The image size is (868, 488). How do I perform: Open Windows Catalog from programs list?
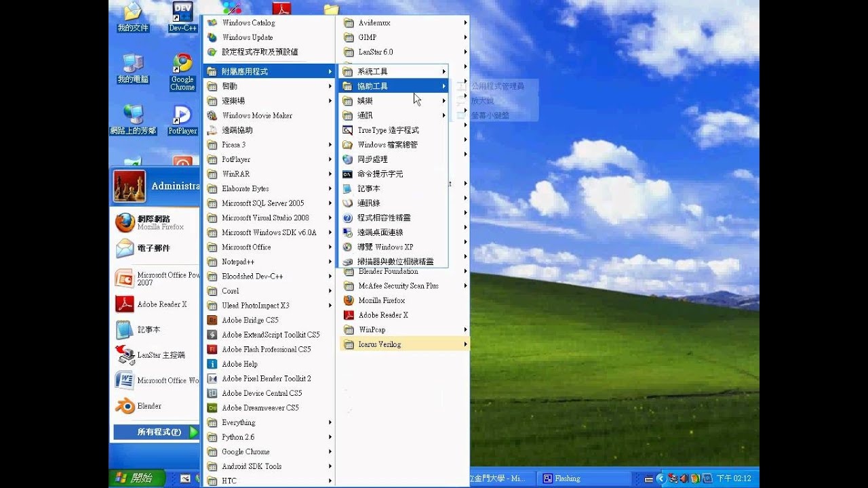click(x=269, y=22)
